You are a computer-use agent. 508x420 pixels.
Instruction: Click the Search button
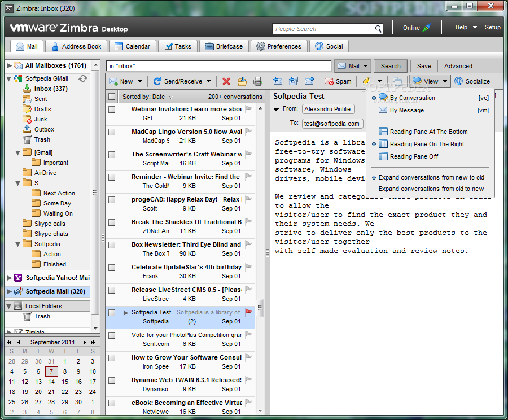coord(391,66)
